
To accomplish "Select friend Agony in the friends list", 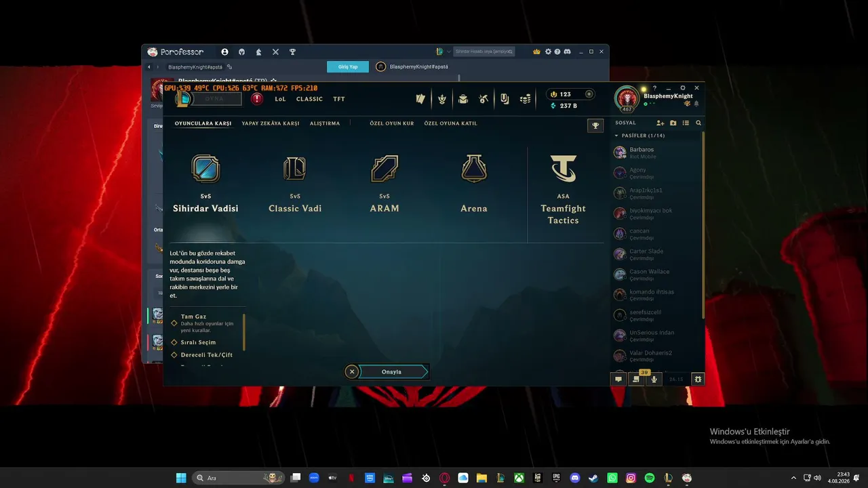I will (656, 173).
